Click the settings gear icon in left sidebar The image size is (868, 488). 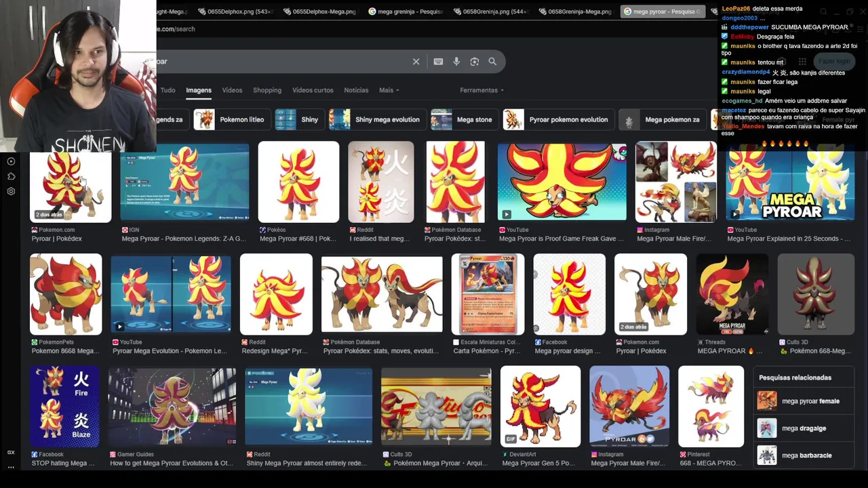(x=11, y=191)
